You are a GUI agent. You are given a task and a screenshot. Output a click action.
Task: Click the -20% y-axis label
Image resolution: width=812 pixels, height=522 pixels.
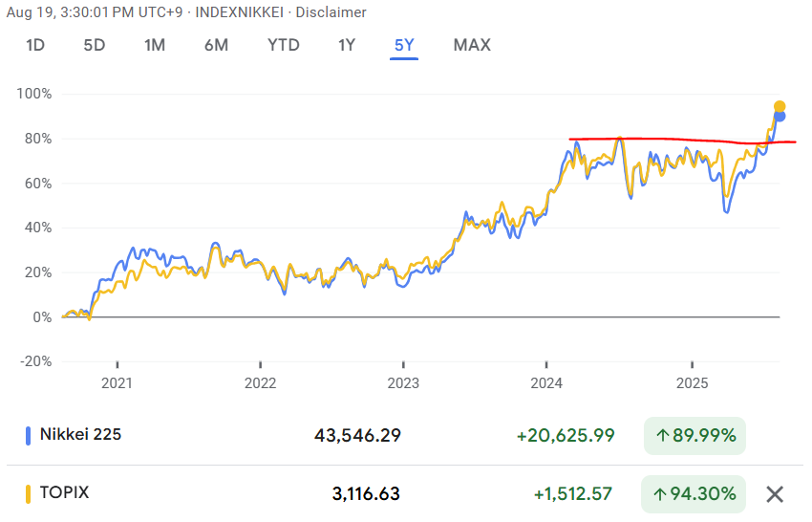pos(35,361)
